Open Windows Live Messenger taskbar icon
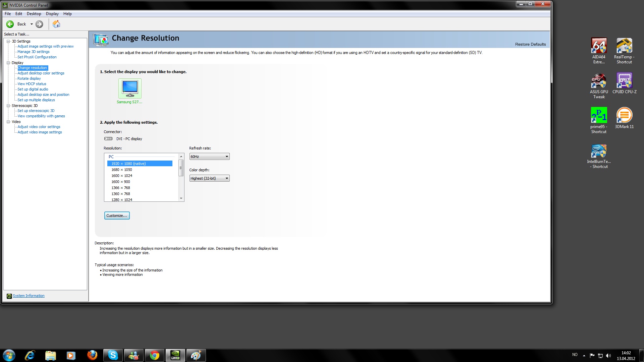The width and height of the screenshot is (644, 362). pos(134,355)
